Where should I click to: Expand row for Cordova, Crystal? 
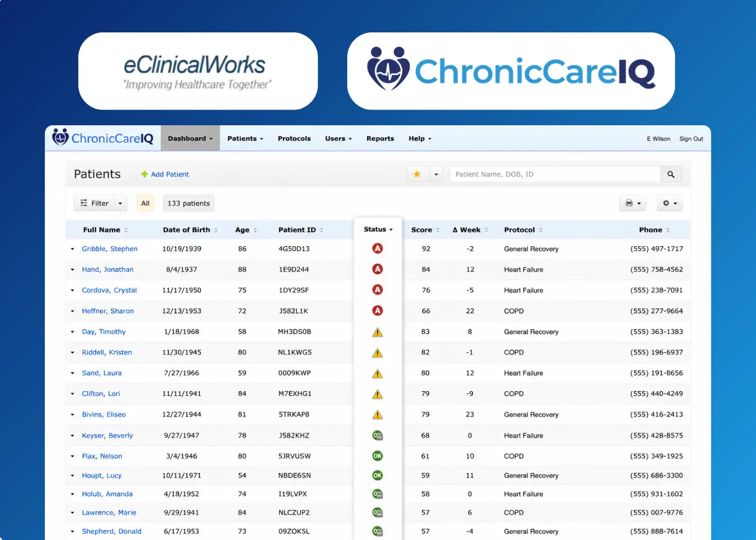click(x=72, y=291)
